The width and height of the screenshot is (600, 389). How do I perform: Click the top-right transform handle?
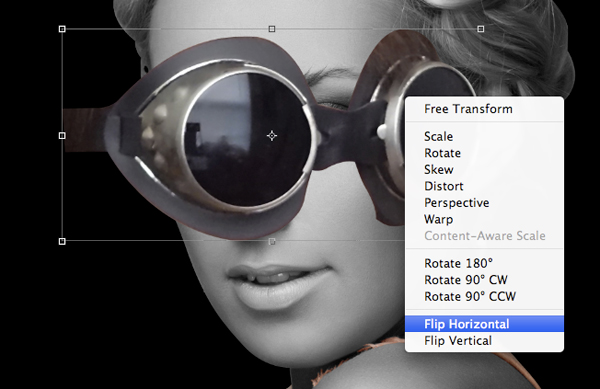tap(481, 29)
